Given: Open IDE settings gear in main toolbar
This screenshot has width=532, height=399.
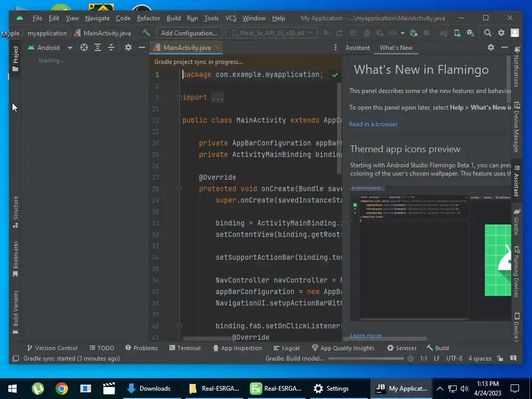Looking at the screenshot, I should tap(501, 33).
